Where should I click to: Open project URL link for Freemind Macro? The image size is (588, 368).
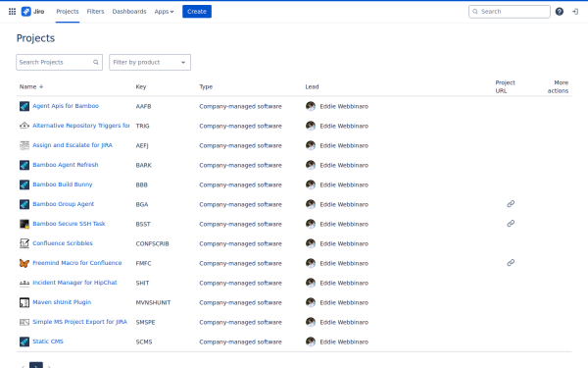[511, 262]
